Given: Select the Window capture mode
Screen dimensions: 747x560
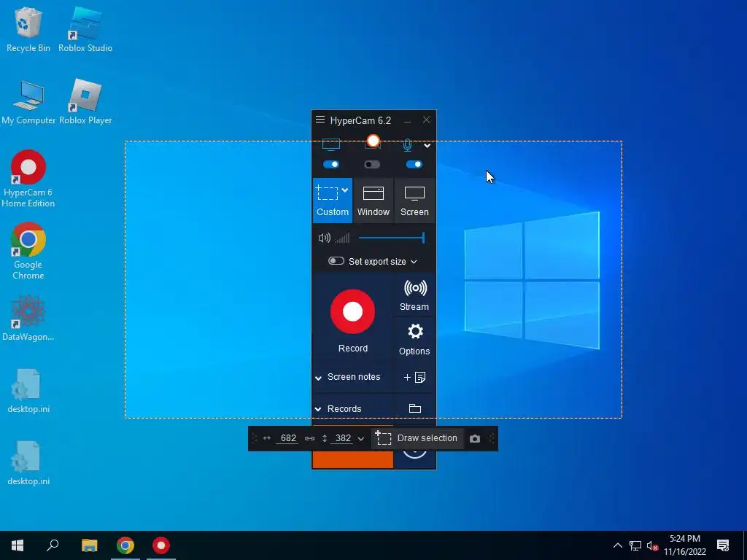Looking at the screenshot, I should tap(373, 201).
